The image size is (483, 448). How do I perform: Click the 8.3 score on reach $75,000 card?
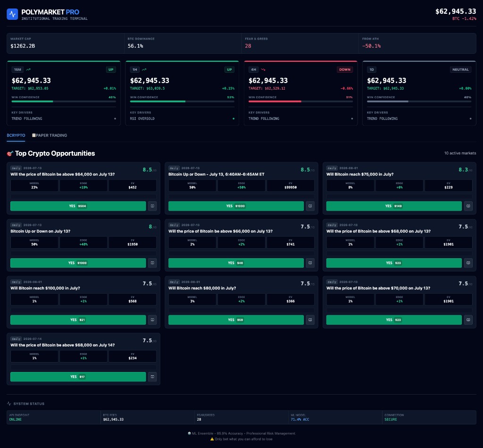pyautogui.click(x=463, y=169)
